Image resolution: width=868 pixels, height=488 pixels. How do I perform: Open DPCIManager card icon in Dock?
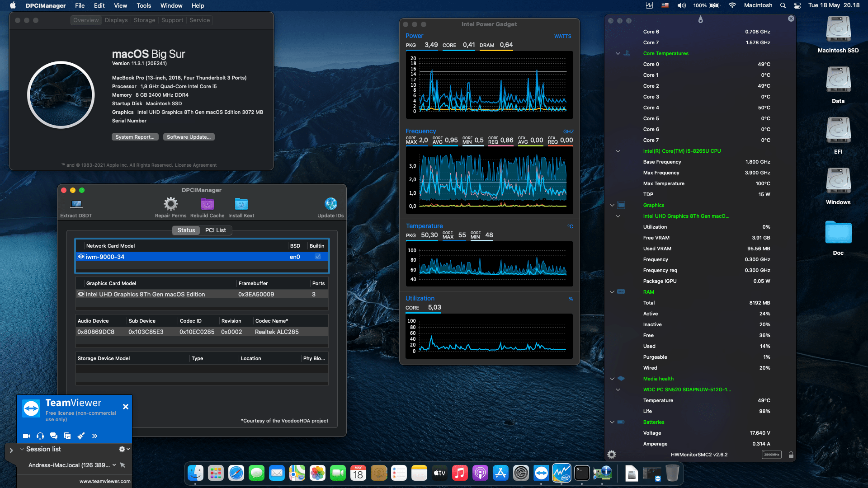(603, 473)
